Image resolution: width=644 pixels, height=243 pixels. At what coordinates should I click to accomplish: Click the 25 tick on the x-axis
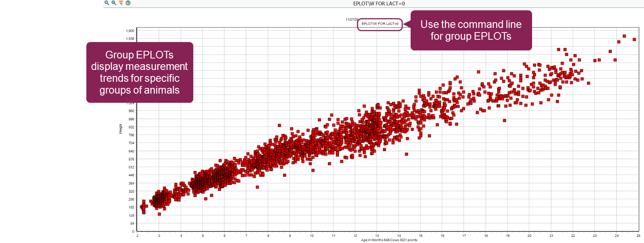click(638, 236)
